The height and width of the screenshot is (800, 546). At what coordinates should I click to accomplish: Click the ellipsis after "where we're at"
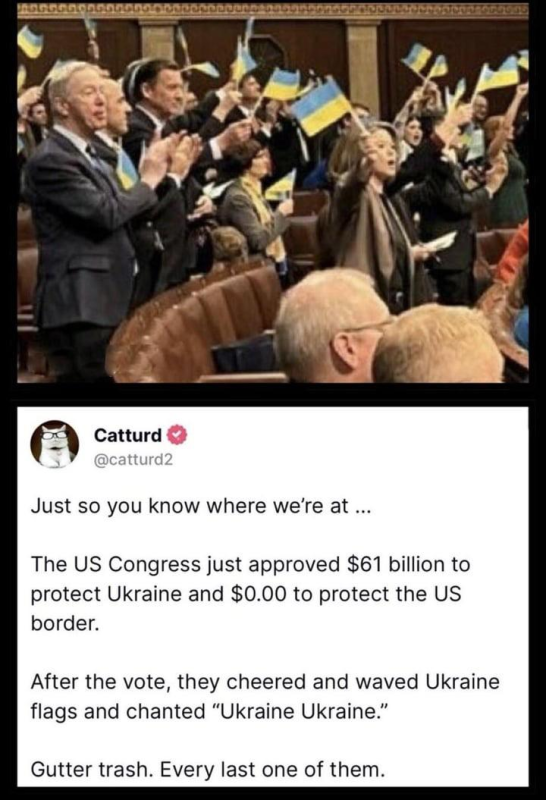(x=360, y=506)
